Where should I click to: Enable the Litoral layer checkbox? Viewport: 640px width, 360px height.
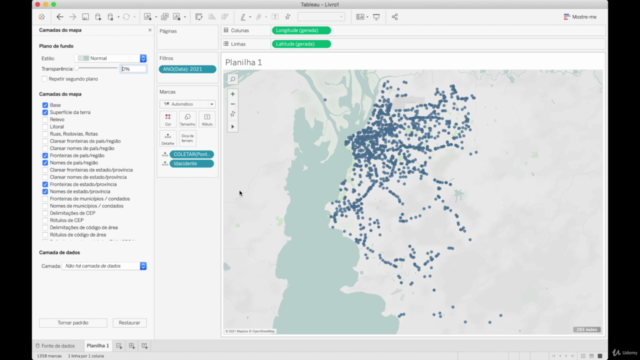(x=45, y=127)
